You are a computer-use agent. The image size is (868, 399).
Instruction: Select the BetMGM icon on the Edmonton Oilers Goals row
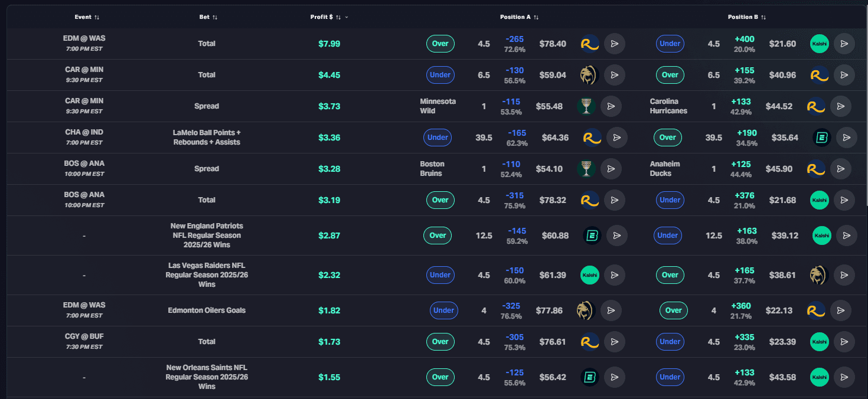click(586, 310)
